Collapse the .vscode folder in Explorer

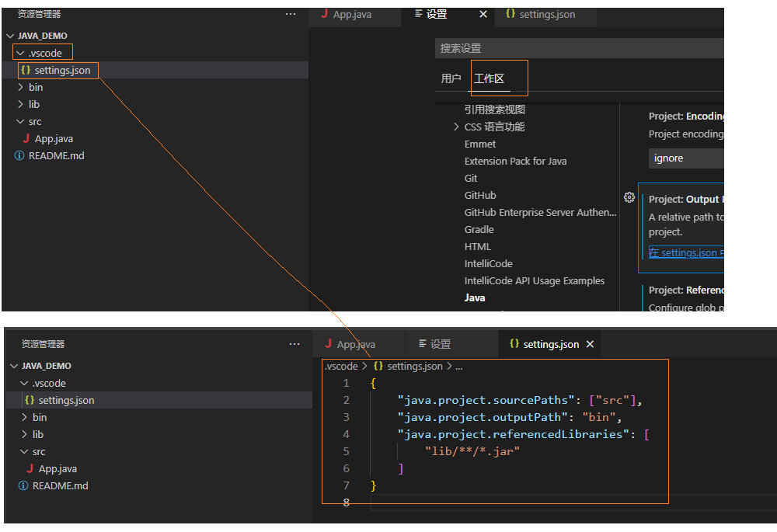21,52
